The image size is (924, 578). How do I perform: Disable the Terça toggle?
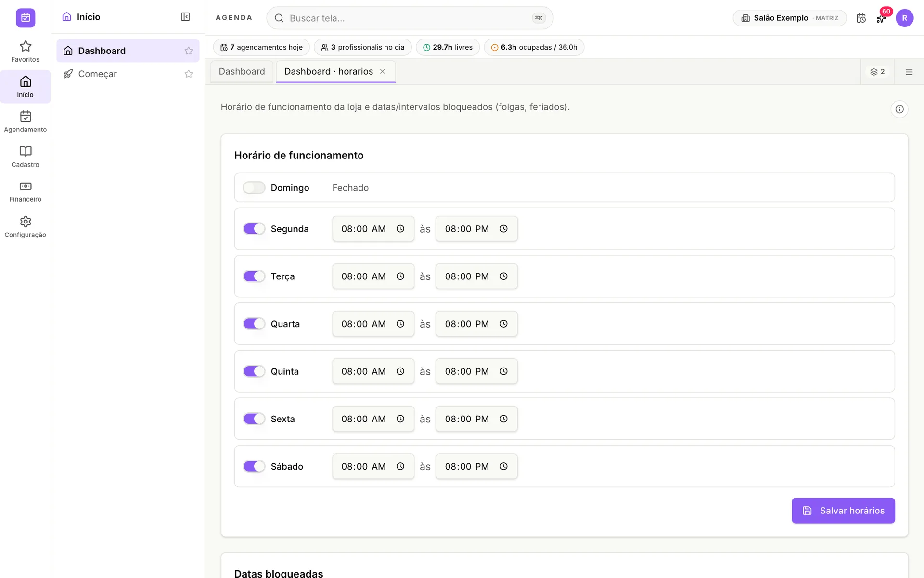254,276
